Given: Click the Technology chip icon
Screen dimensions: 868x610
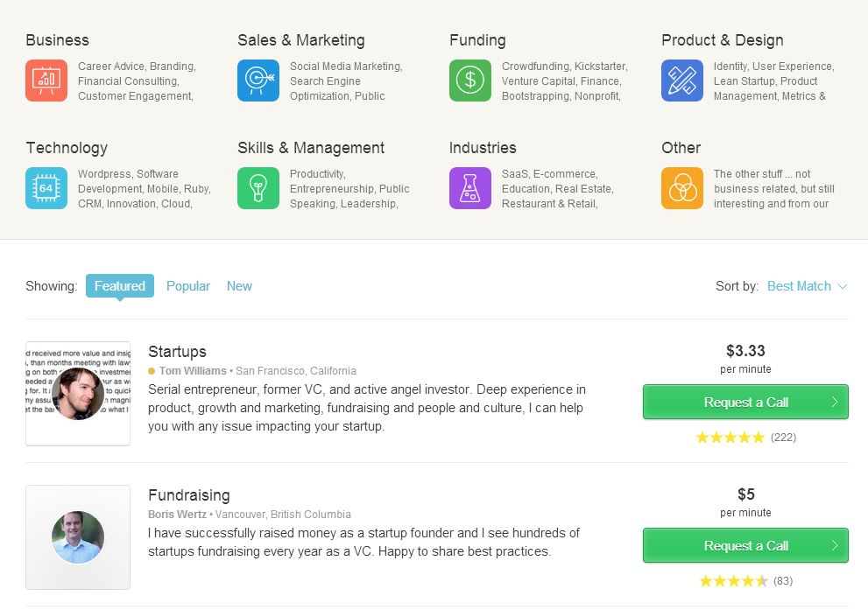Looking at the screenshot, I should pyautogui.click(x=46, y=188).
